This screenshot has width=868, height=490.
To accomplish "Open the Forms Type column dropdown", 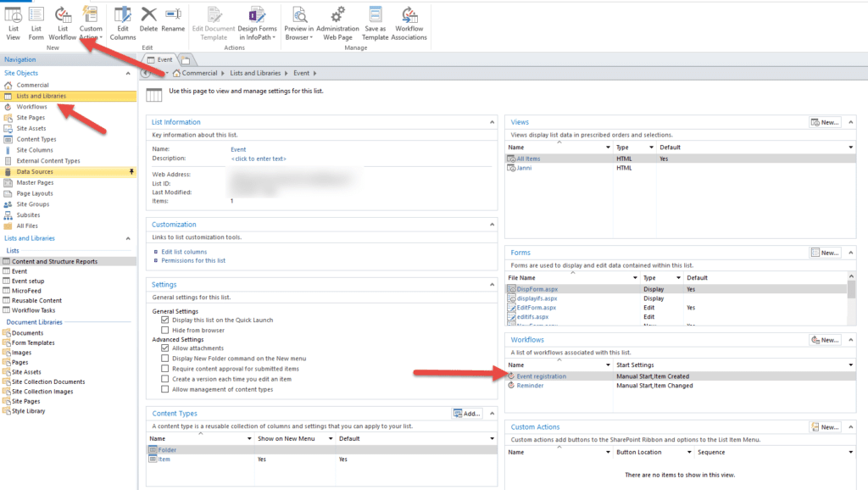I will pos(678,278).
